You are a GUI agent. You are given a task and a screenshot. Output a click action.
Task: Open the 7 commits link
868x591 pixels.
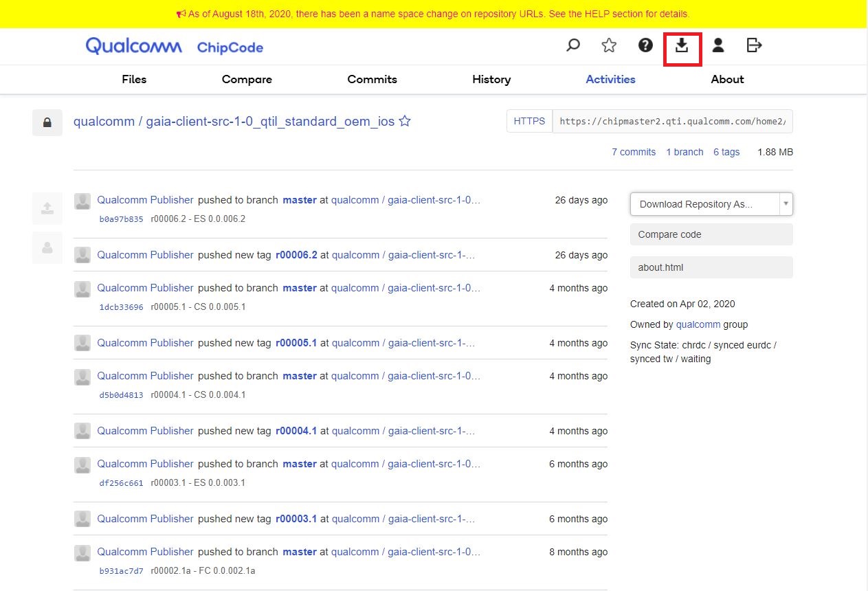pyautogui.click(x=634, y=152)
